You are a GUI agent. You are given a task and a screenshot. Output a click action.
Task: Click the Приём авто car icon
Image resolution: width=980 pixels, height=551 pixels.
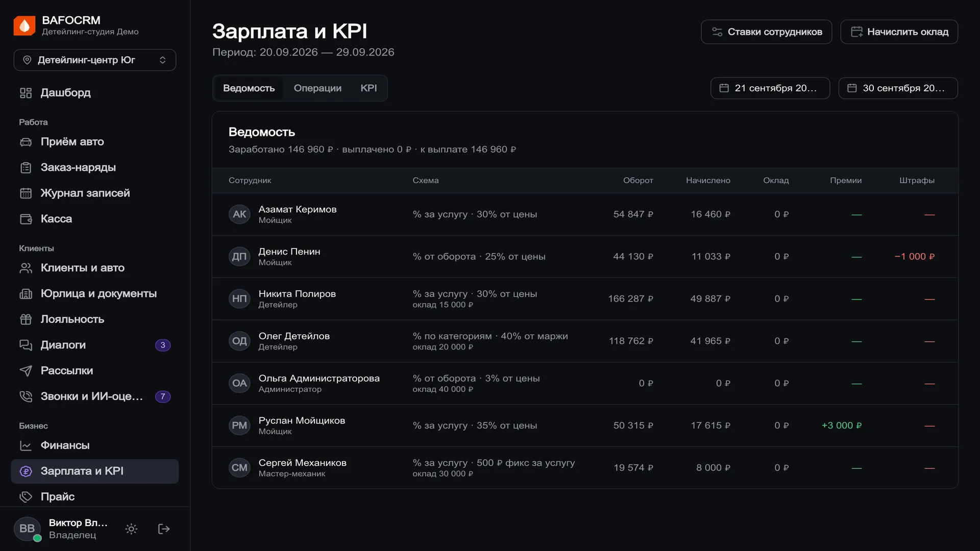tap(26, 142)
